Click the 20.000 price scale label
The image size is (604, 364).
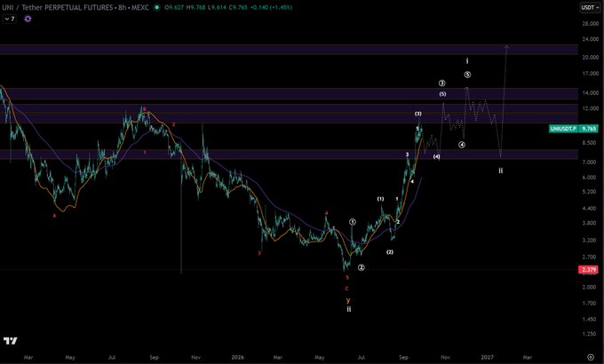click(x=590, y=57)
